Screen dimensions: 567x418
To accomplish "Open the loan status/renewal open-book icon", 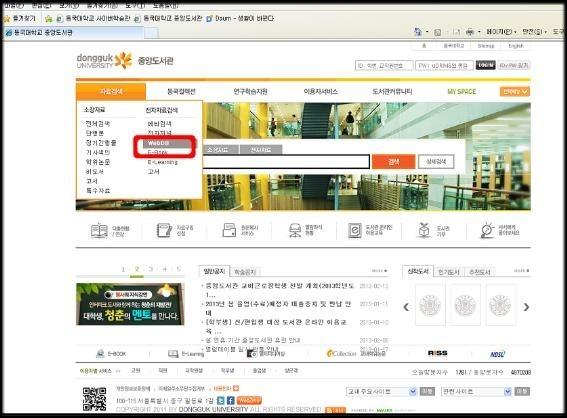I will click(99, 231).
